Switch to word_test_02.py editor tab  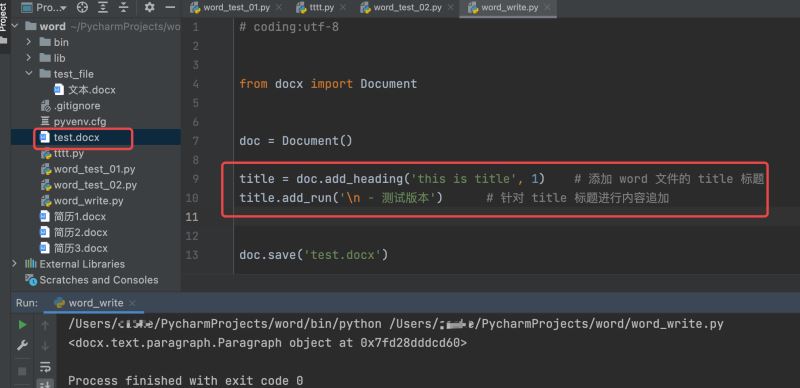click(407, 8)
